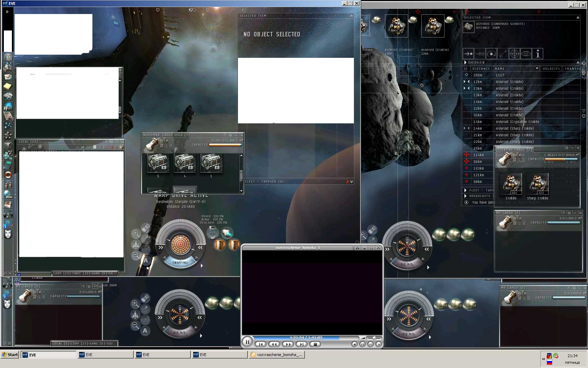Toggle the right shield hardener module
The height and width of the screenshot is (368, 588).
tap(234, 245)
